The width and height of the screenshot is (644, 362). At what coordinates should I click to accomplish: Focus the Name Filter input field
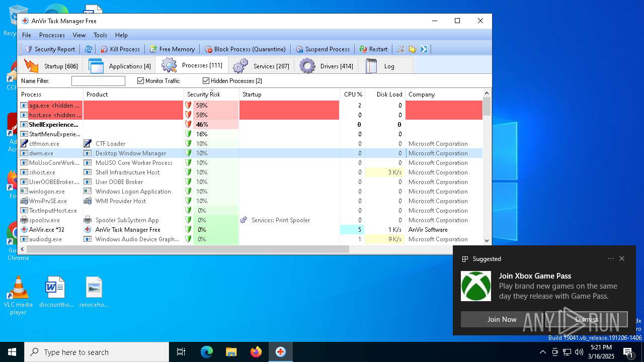click(98, 81)
